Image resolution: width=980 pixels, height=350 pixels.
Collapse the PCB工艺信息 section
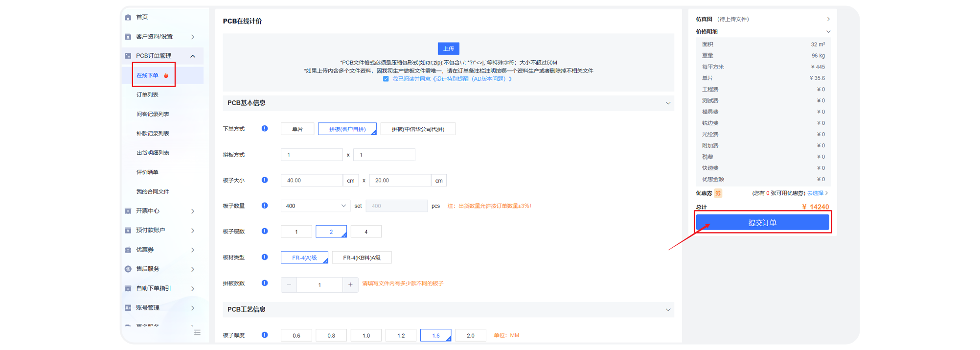[668, 310]
